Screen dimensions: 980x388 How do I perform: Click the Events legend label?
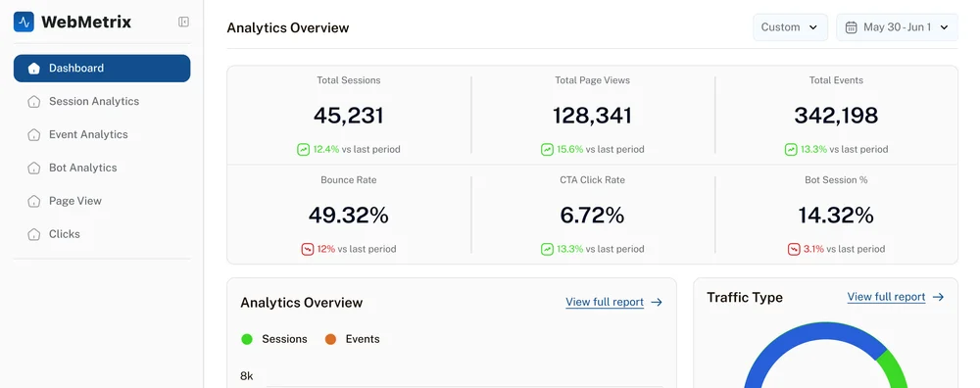[363, 339]
